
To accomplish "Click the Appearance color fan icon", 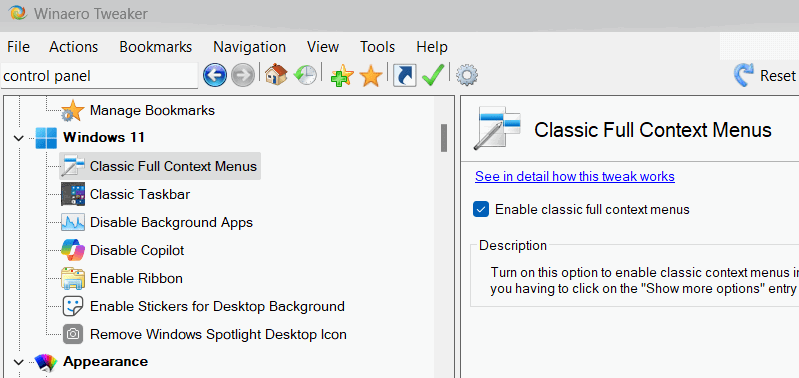I will (x=46, y=362).
